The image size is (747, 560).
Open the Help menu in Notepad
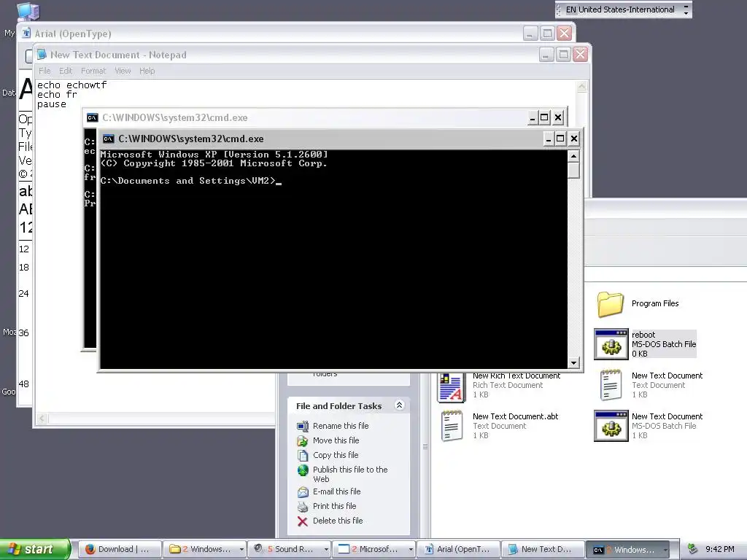147,71
